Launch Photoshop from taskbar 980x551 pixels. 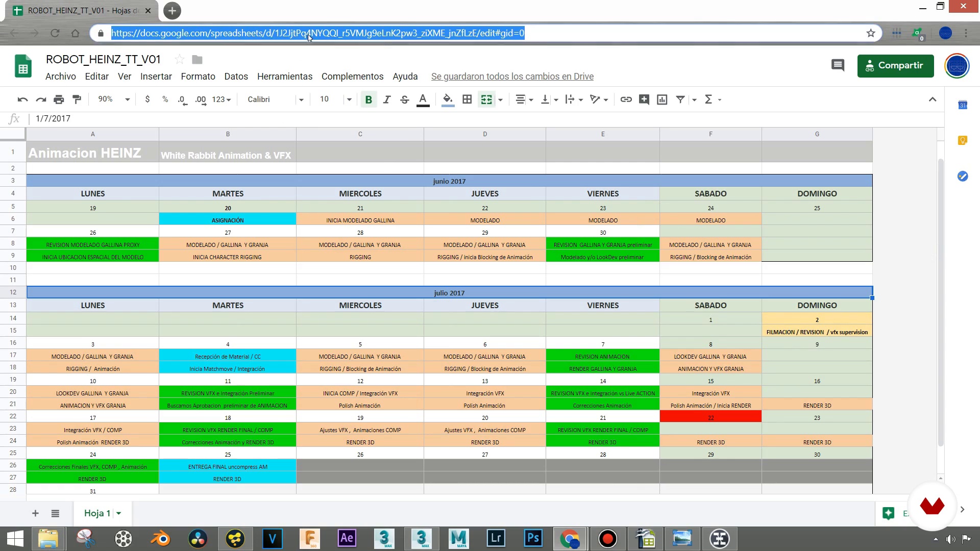(x=533, y=538)
